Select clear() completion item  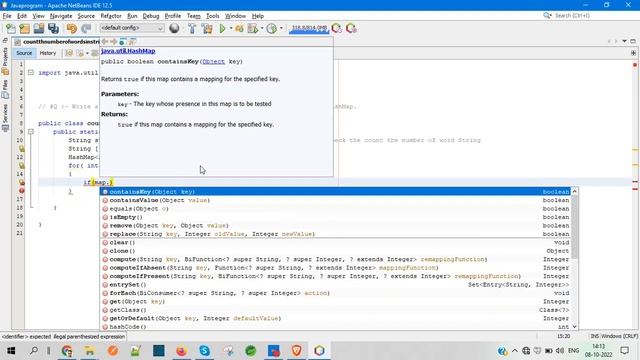tap(335, 242)
